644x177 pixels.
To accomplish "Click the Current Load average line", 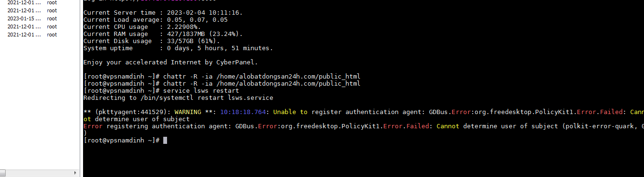I will (x=155, y=20).
